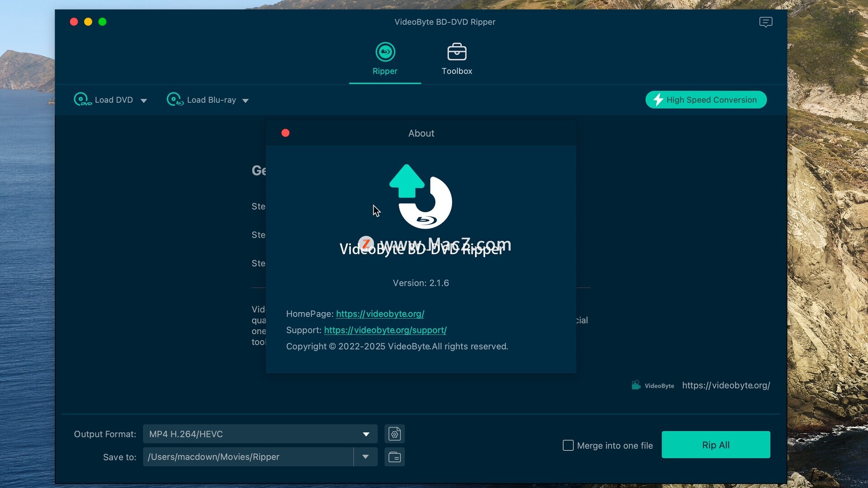
Task: Toggle High Speed Conversion
Action: [706, 99]
